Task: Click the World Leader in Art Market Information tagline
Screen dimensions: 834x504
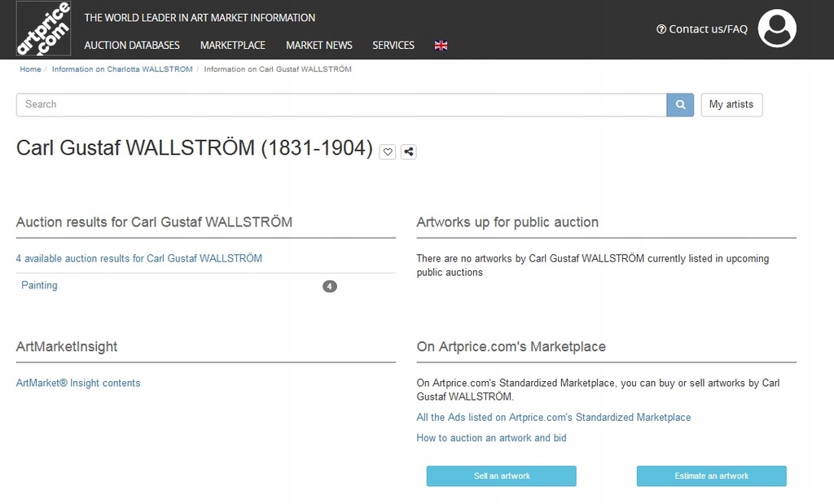Action: 200,18
